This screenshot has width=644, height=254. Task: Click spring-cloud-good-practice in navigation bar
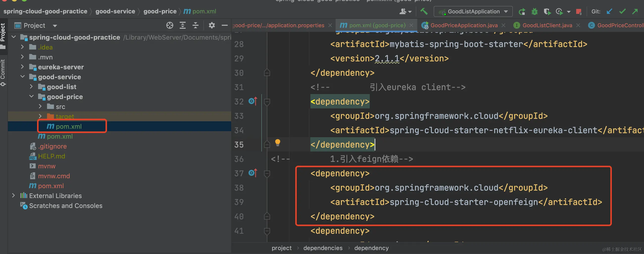[45, 11]
